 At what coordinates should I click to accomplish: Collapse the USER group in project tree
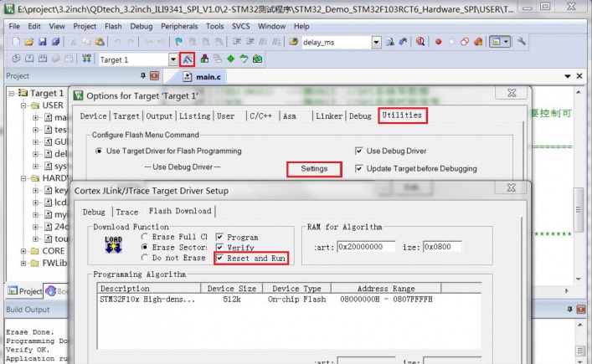coord(23,106)
